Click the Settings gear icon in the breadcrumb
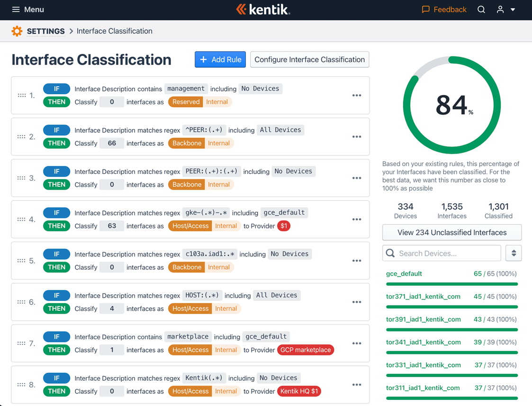This screenshot has width=532, height=406. [x=17, y=31]
